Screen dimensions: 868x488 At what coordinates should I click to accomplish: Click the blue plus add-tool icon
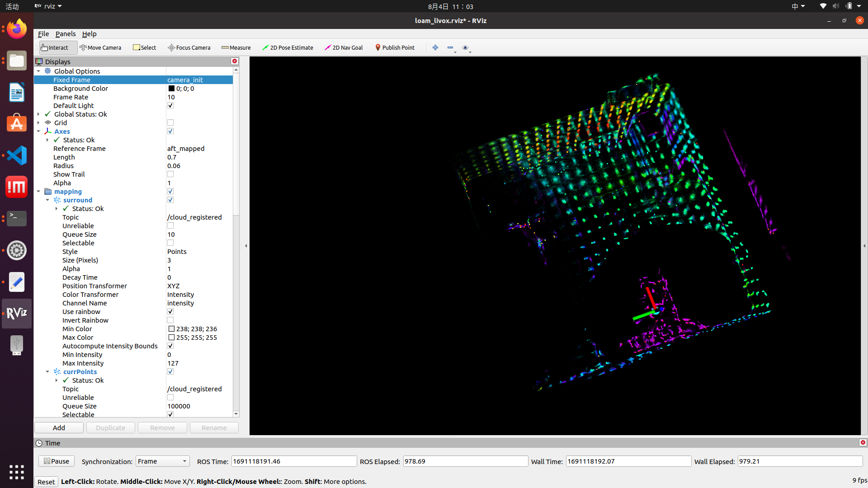tap(435, 47)
